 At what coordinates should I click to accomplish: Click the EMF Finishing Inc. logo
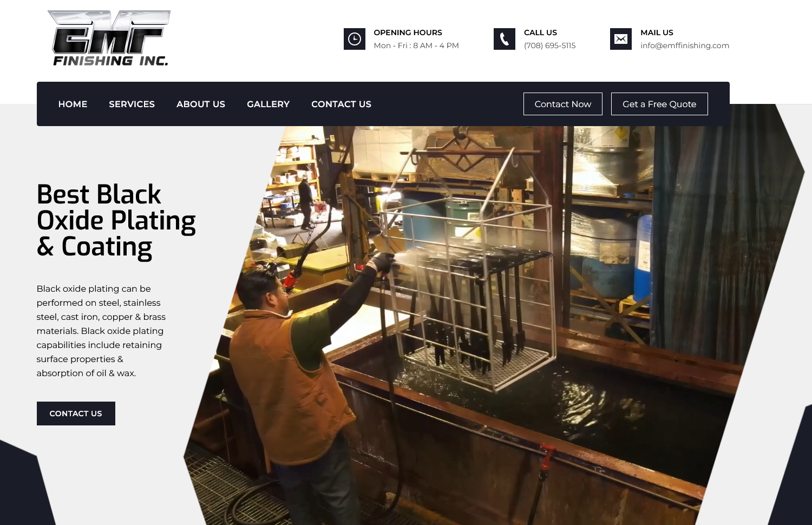pos(109,38)
